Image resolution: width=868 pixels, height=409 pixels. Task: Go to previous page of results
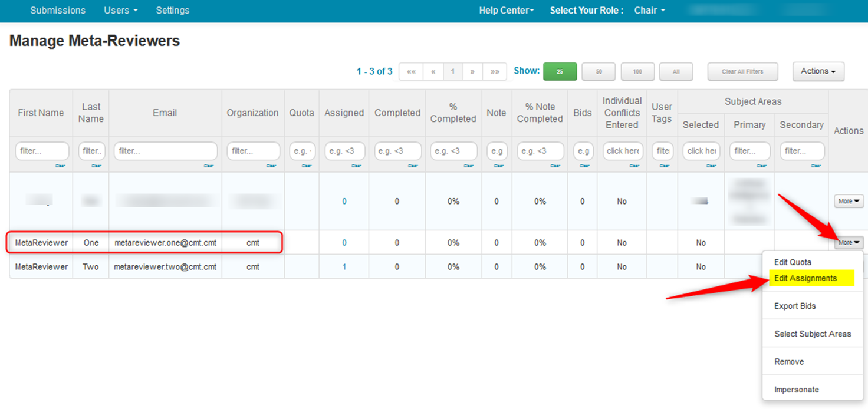tap(433, 71)
